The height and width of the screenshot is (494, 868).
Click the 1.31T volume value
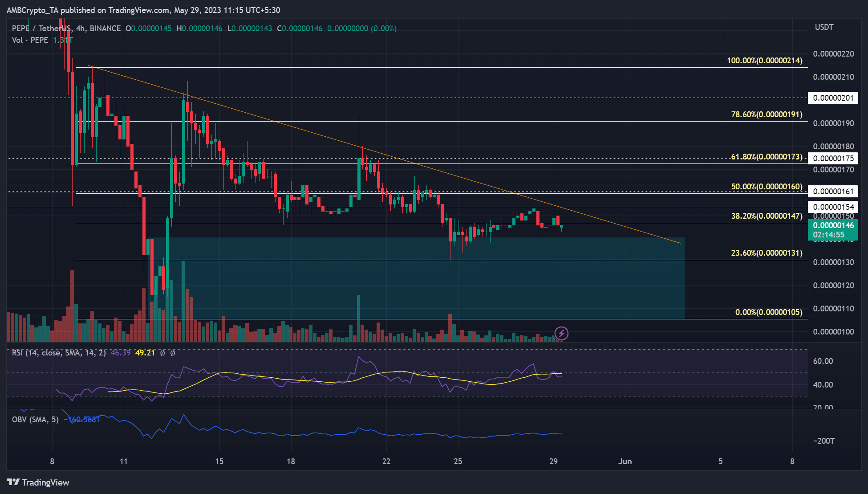63,40
